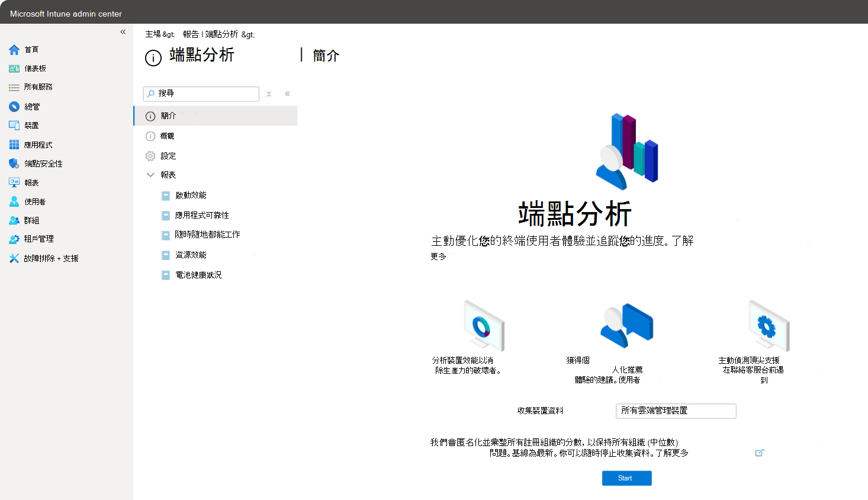The height and width of the screenshot is (500, 868).
Task: Open the 所有雲端管理裝置 dropdown
Action: pyautogui.click(x=676, y=411)
